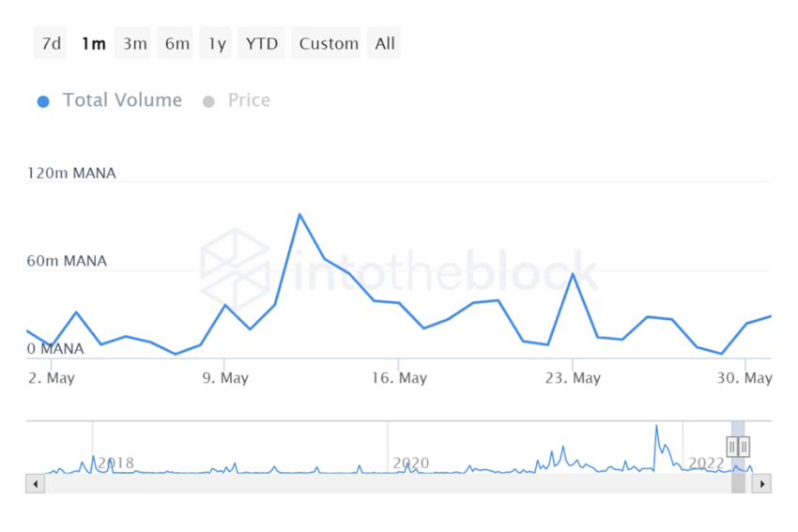Click the right scroll arrow of navigator
Screen dimensions: 798x532
pyautogui.click(x=762, y=484)
